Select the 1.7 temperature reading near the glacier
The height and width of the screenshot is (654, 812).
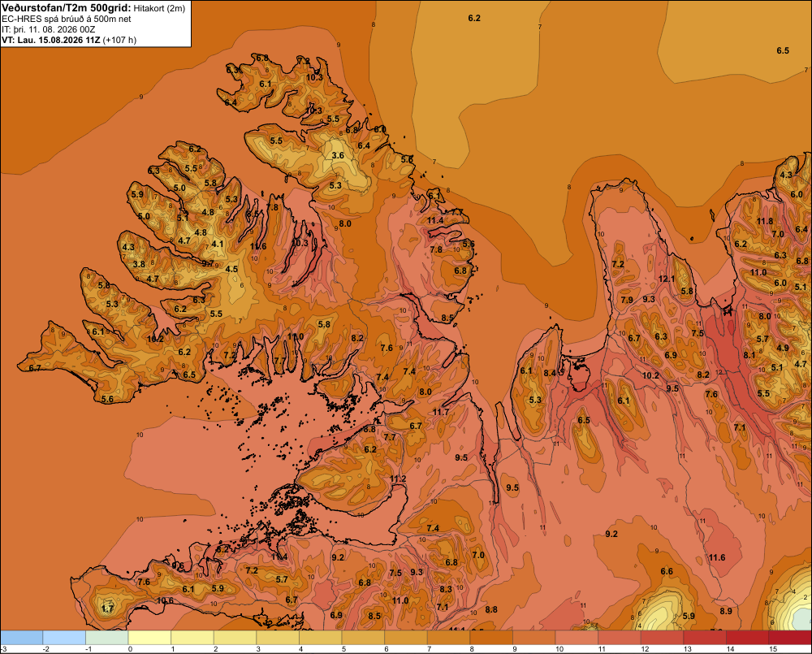107,609
